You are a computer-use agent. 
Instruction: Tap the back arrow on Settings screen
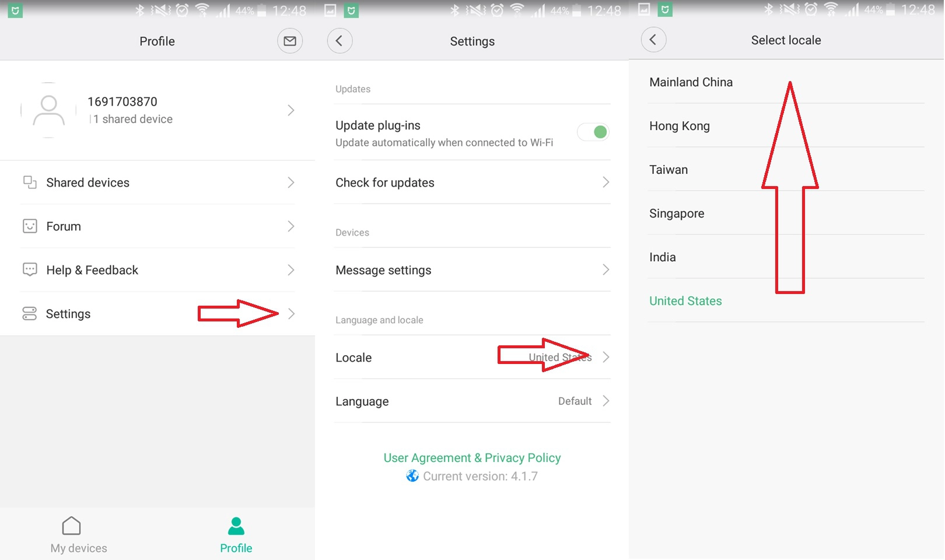(x=339, y=41)
